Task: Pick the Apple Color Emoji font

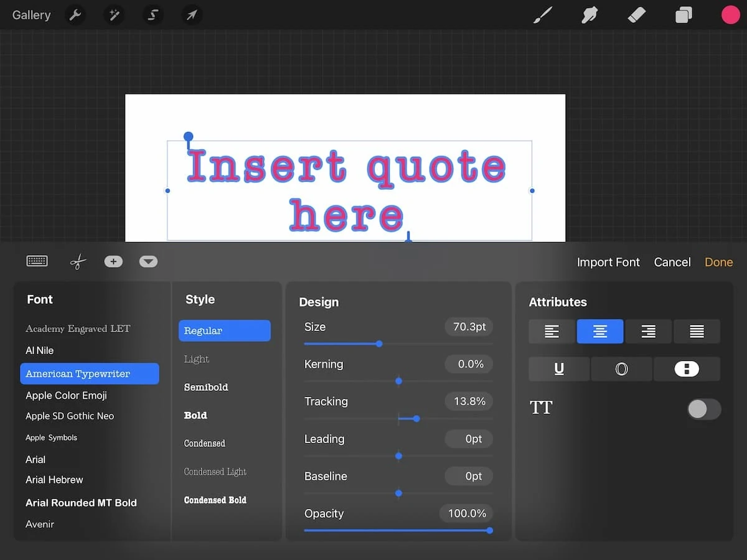Action: 67,395
